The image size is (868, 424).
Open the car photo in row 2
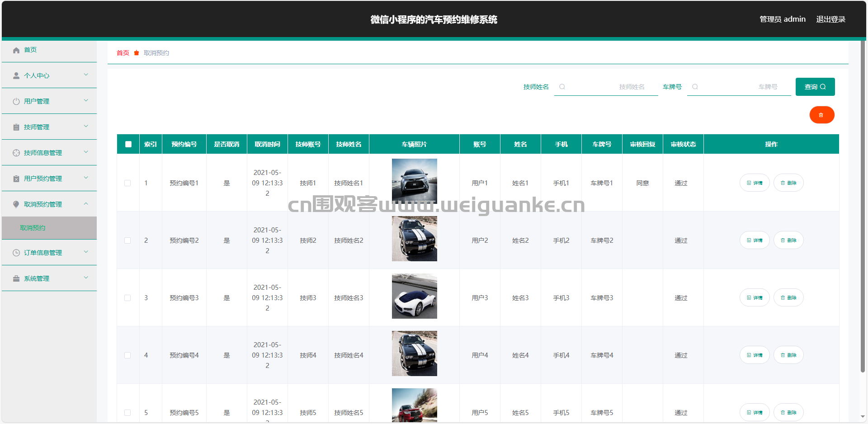[415, 239]
